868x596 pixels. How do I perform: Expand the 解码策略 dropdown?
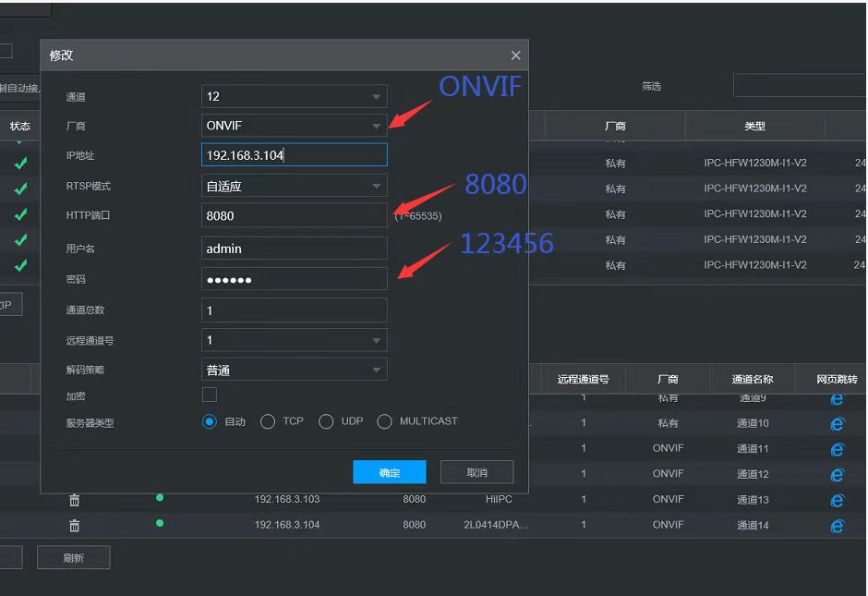click(294, 370)
